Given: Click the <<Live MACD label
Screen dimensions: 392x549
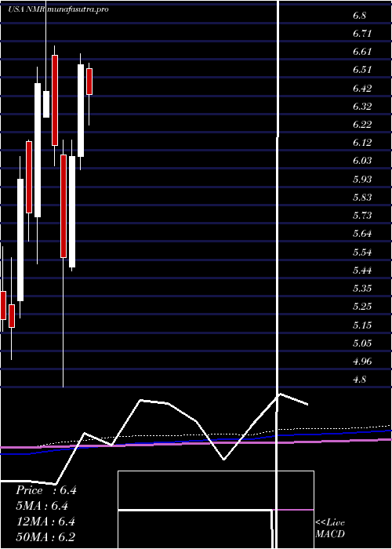Looking at the screenshot, I should click(x=330, y=529).
